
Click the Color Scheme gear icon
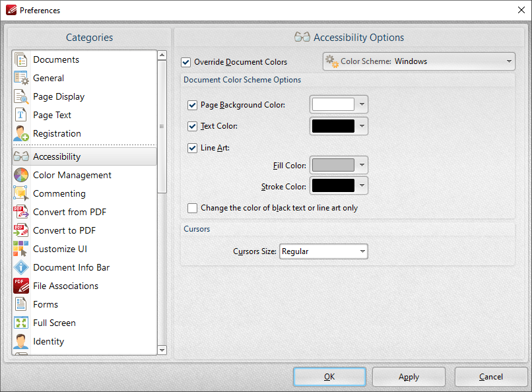pyautogui.click(x=332, y=62)
